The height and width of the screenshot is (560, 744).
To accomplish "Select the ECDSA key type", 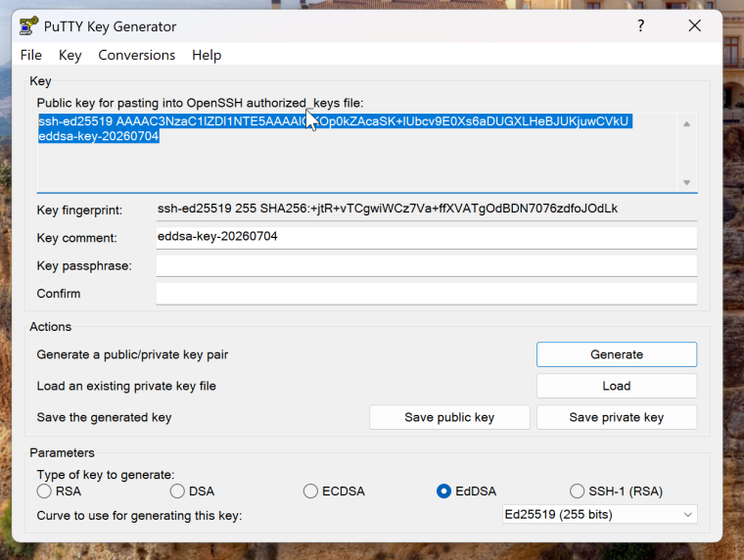I will [310, 491].
